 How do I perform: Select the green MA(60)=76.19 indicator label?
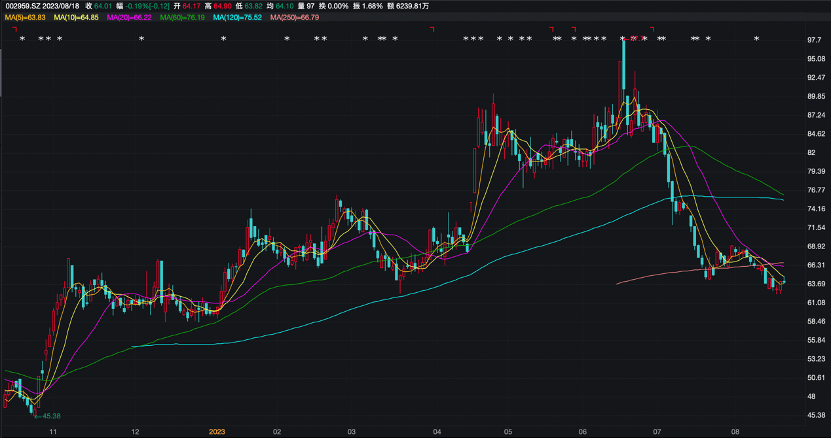(x=182, y=17)
